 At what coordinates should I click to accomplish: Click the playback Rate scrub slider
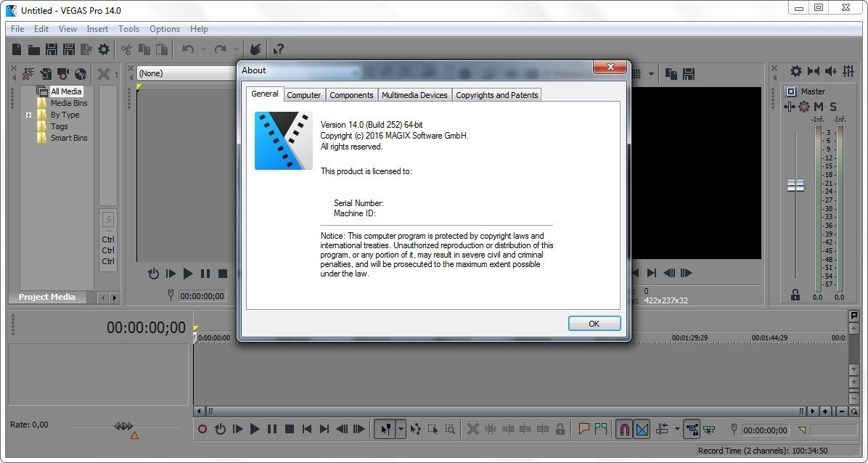tap(124, 426)
